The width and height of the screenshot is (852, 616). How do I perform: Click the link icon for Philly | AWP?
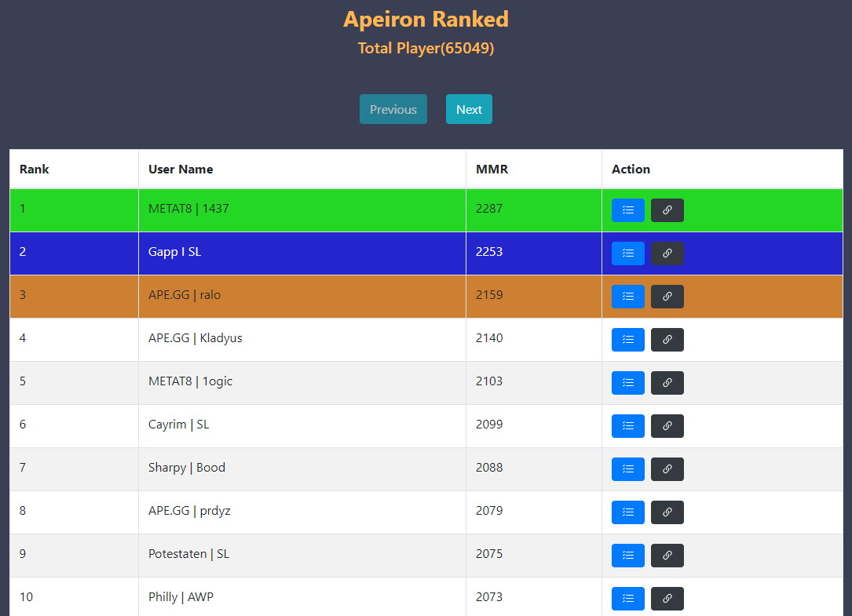pyautogui.click(x=667, y=599)
